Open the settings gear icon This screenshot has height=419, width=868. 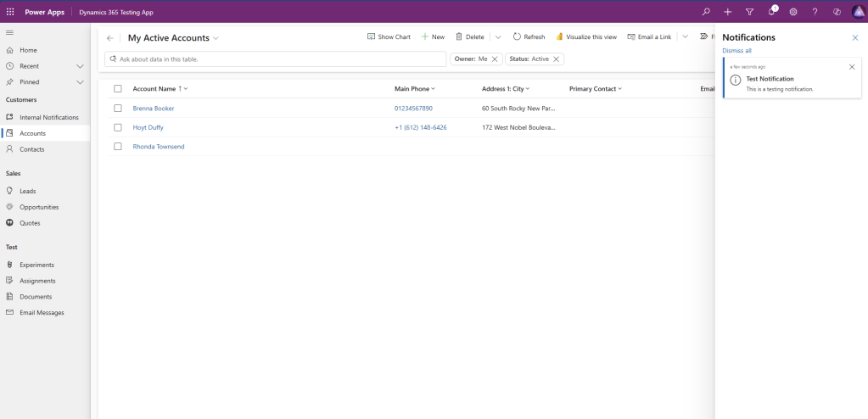[793, 12]
